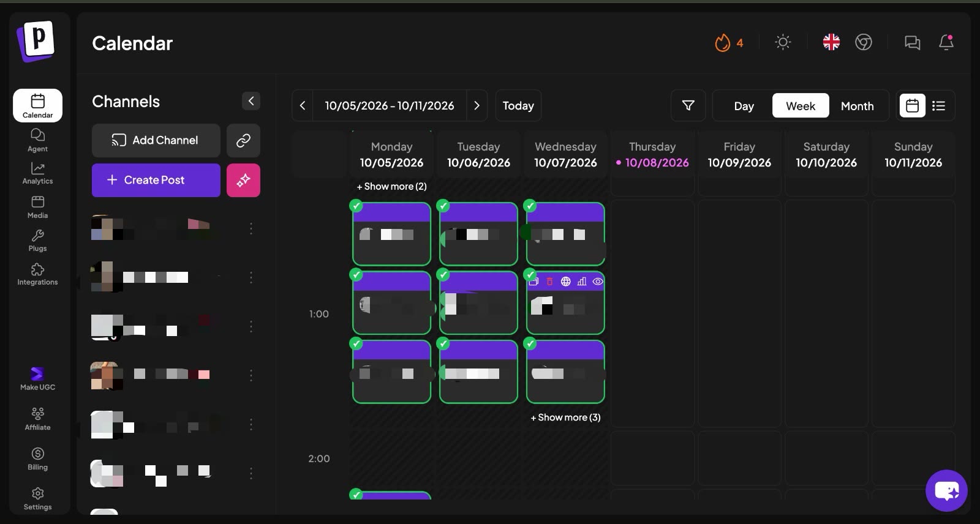Click trash icon on Wednesday post
This screenshot has width=980, height=524.
549,282
